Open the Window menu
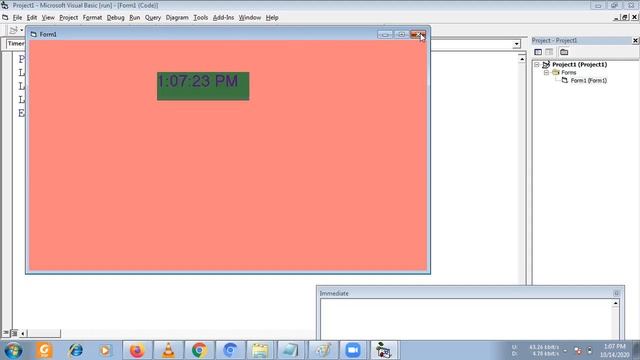The height and width of the screenshot is (360, 640). (x=250, y=18)
